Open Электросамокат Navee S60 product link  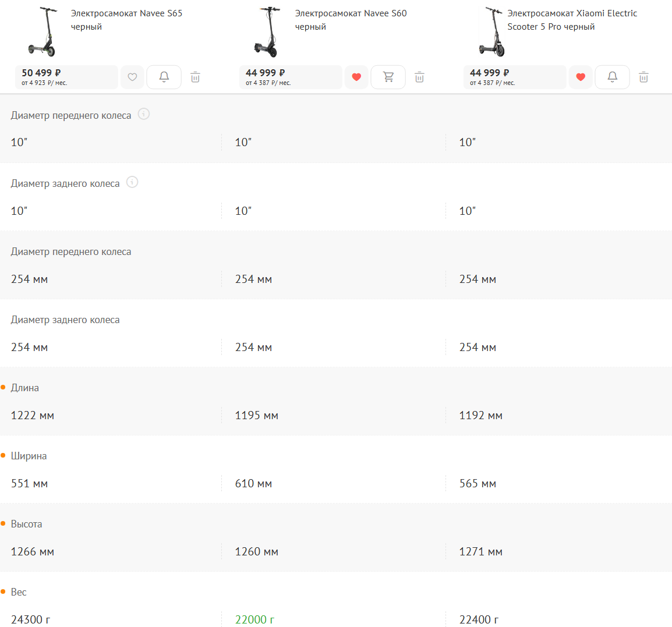point(351,20)
